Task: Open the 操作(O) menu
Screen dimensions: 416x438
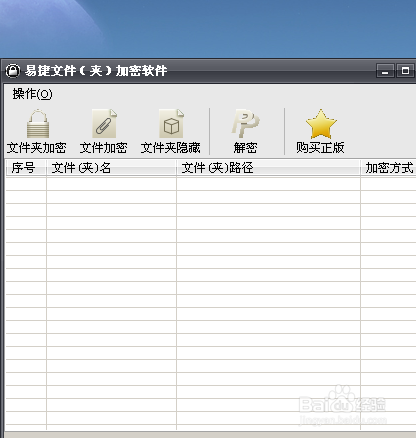Action: coord(32,94)
